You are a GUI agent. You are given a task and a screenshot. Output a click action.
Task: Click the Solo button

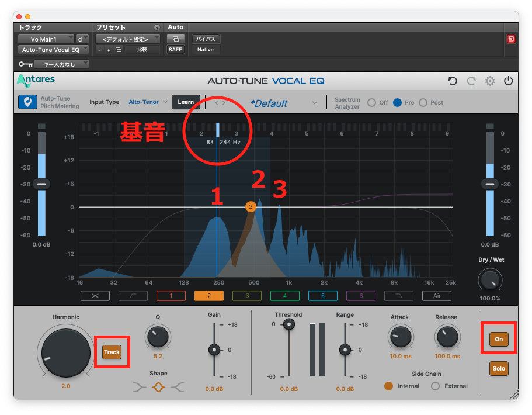pyautogui.click(x=499, y=369)
